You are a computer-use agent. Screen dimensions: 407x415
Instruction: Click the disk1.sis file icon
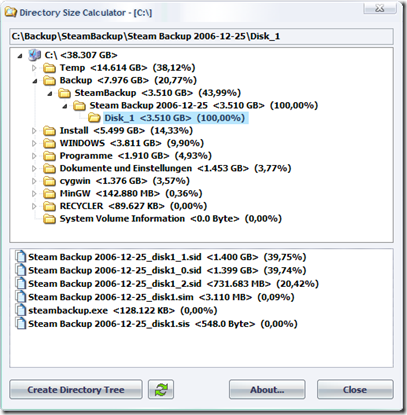[x=21, y=324]
